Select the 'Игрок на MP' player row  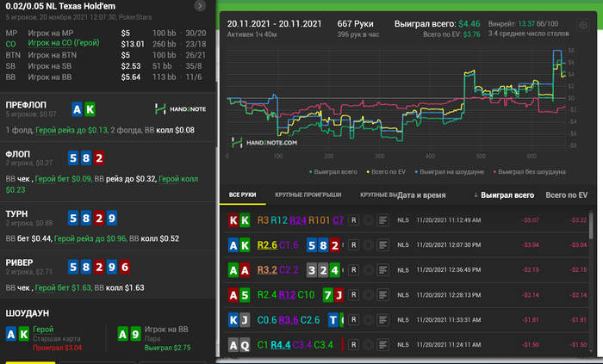[x=106, y=33]
